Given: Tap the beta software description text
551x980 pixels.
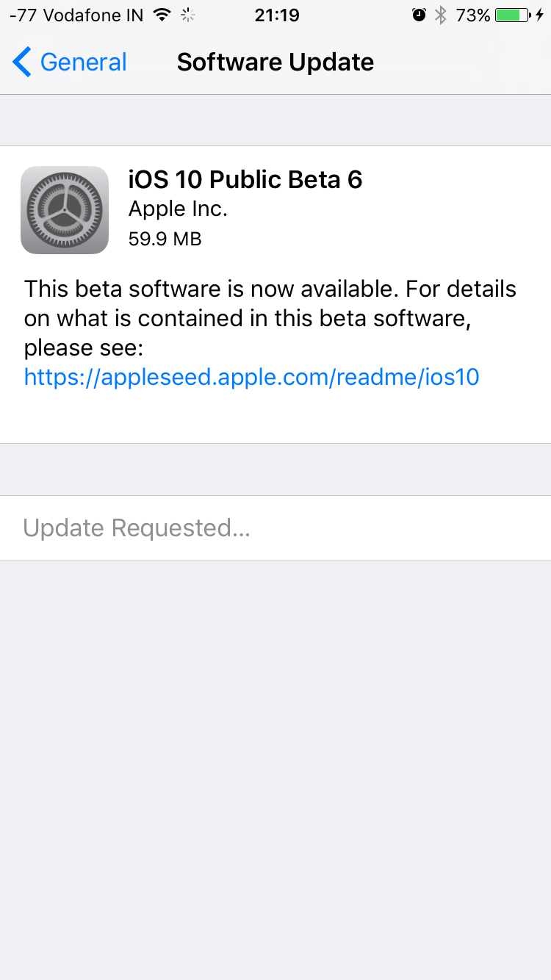Looking at the screenshot, I should (x=270, y=318).
